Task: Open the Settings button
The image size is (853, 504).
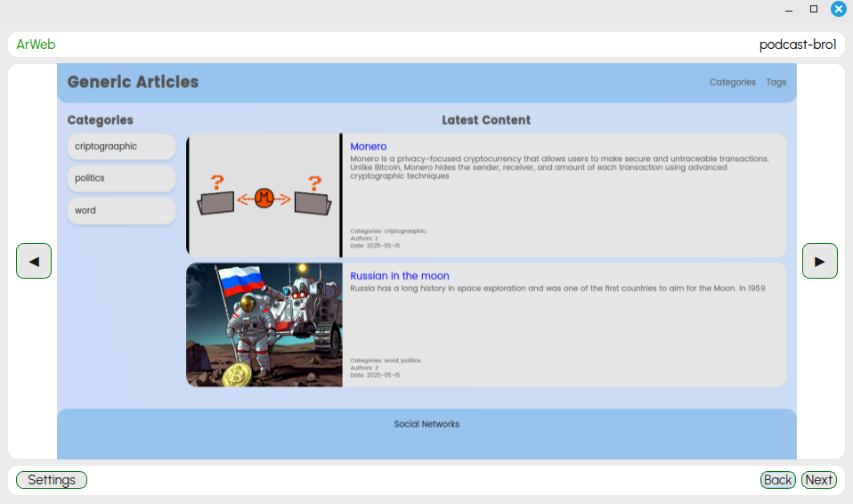Action: (x=52, y=480)
